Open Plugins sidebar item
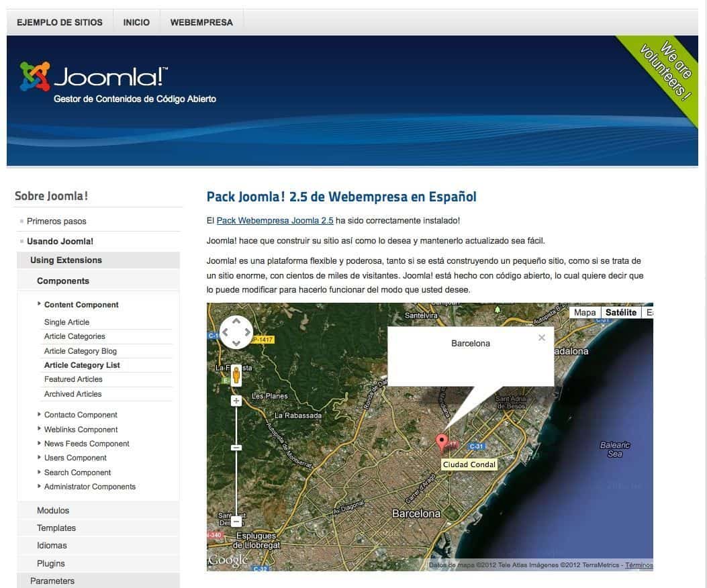The width and height of the screenshot is (707, 588). 98,564
